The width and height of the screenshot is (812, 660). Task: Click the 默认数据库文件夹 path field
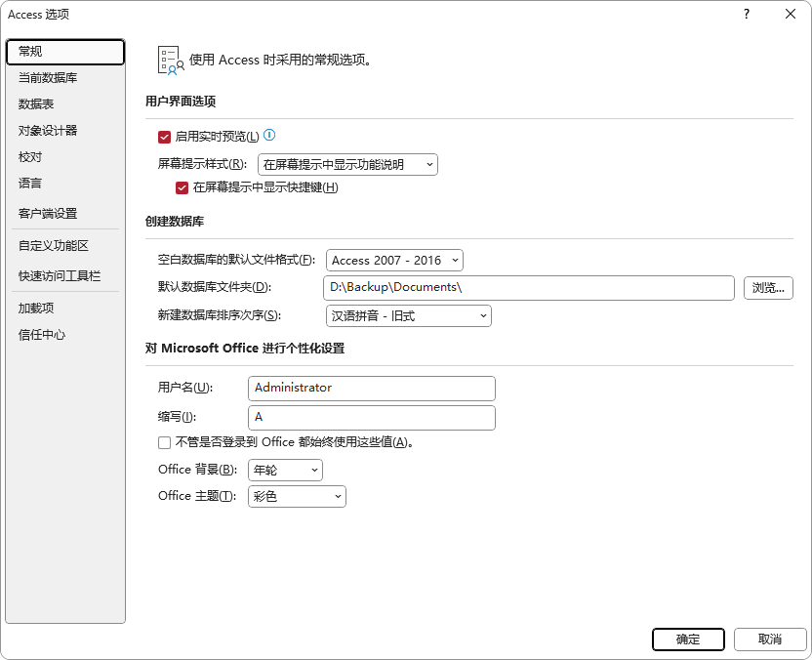527,288
